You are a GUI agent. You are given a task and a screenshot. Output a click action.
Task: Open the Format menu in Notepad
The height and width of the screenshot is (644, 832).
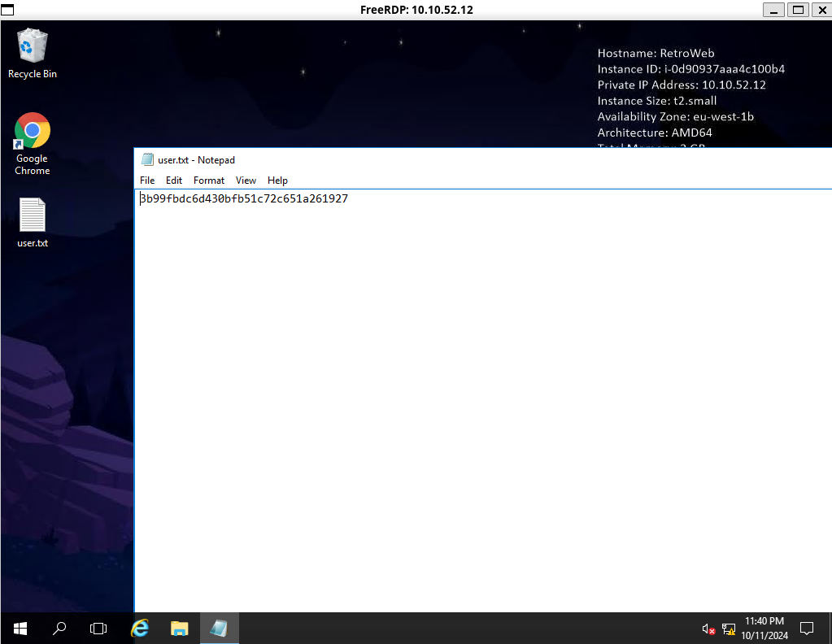[208, 181]
